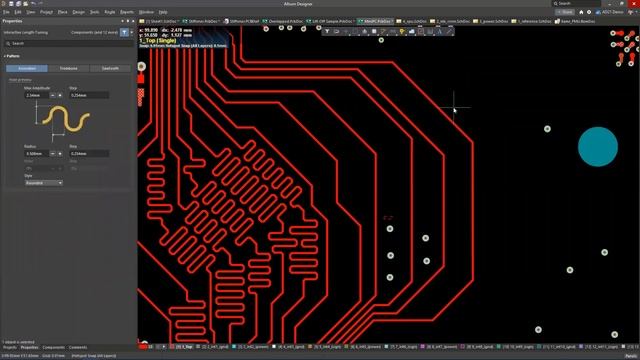Click the Save icon in quick access toolbar
Viewport: 640px width, 360px height.
[x=11, y=4]
